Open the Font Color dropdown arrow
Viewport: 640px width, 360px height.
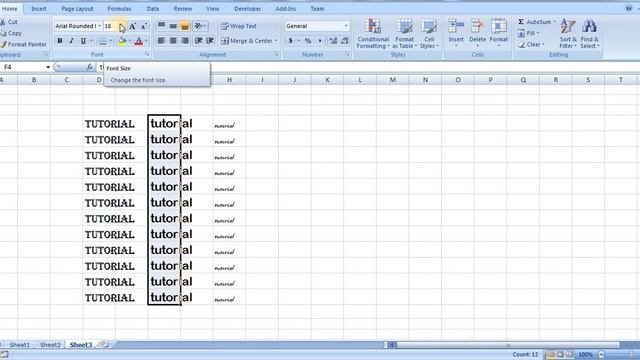click(146, 41)
